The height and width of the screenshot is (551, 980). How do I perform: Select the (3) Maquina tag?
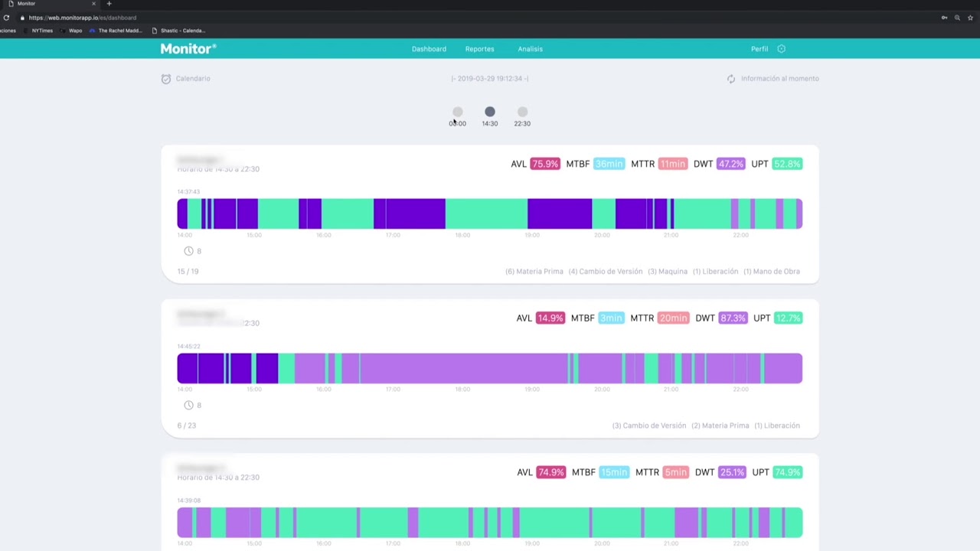point(668,271)
